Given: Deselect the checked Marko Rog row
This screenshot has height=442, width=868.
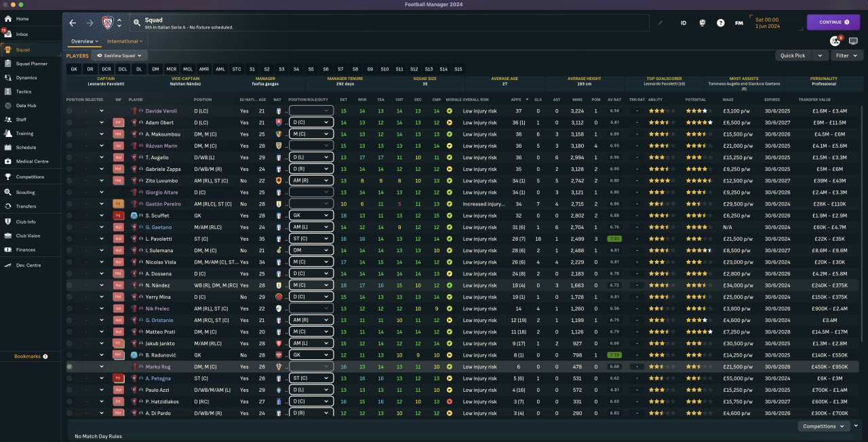Looking at the screenshot, I should click(69, 366).
